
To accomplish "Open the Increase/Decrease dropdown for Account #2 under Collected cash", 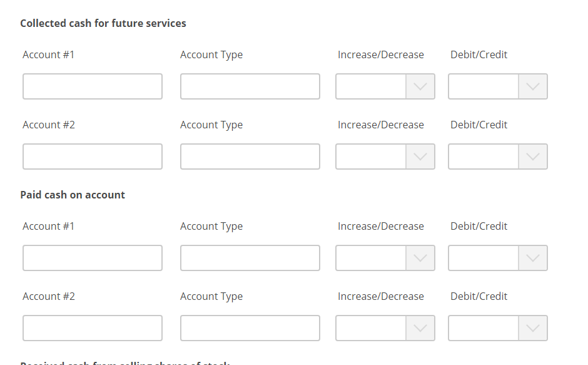I will (x=375, y=157).
